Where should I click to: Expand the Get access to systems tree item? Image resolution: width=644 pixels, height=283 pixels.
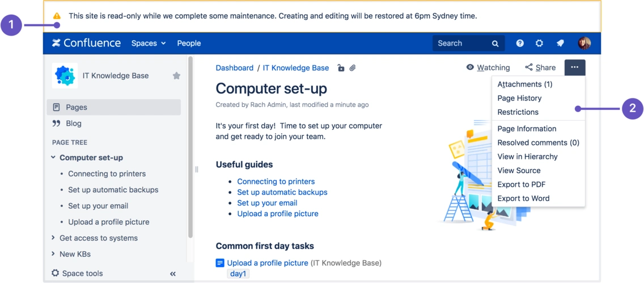[53, 238]
